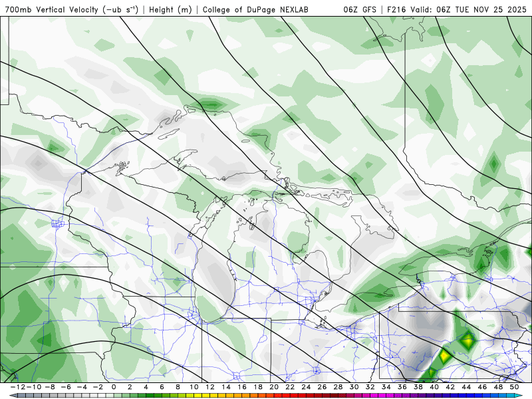Click the '-6' color scale label
This screenshot has width=532, height=399.
tap(66, 387)
